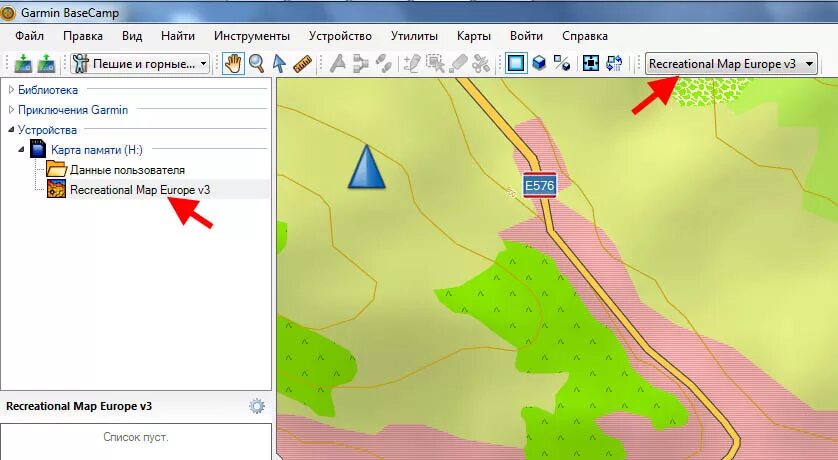Click the E576 road shield on the map

pos(539,185)
